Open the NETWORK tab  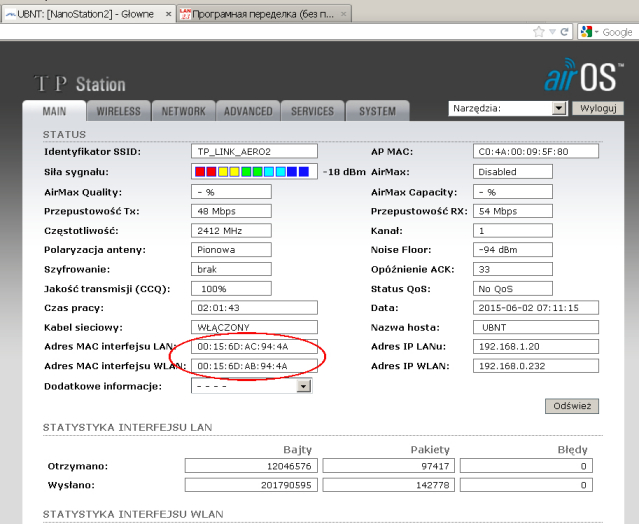[x=184, y=111]
